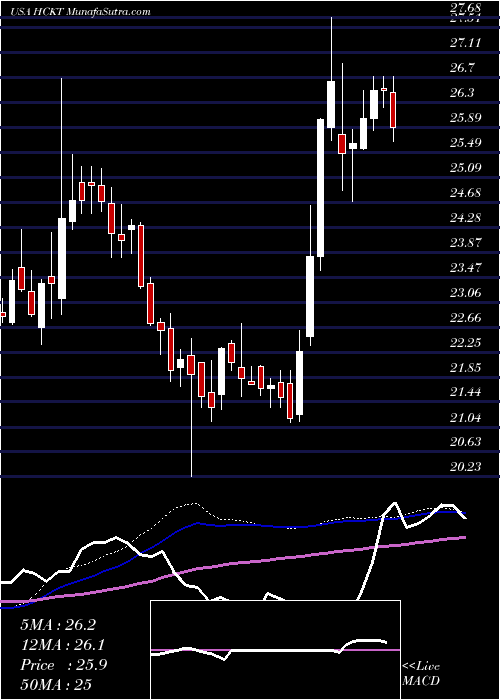Click the 25.89 price axis label
Viewport: 500px width, 700px height.
click(x=466, y=118)
